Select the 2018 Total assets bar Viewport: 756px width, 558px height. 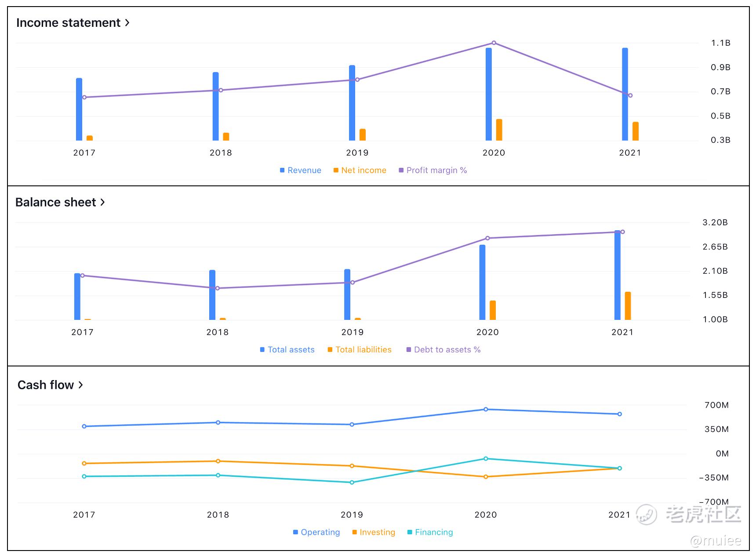click(x=212, y=295)
